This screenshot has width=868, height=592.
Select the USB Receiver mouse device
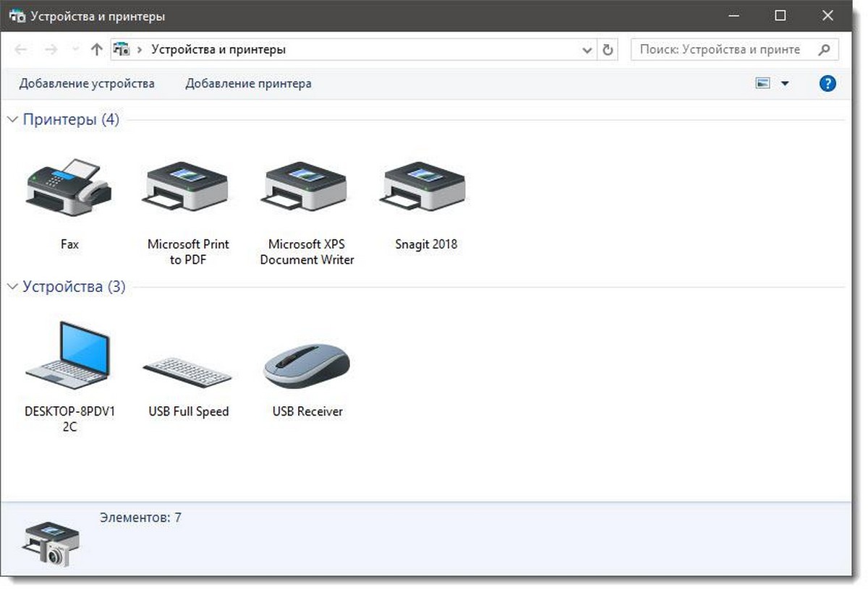tap(307, 365)
